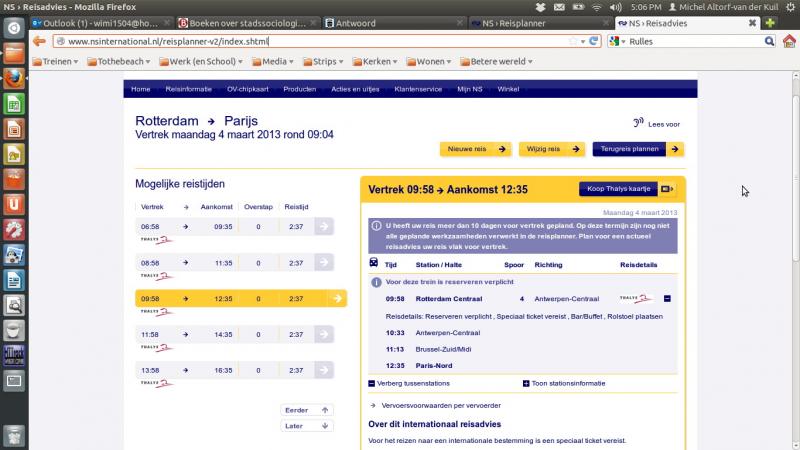Open Home in NS navigation

tap(140, 89)
